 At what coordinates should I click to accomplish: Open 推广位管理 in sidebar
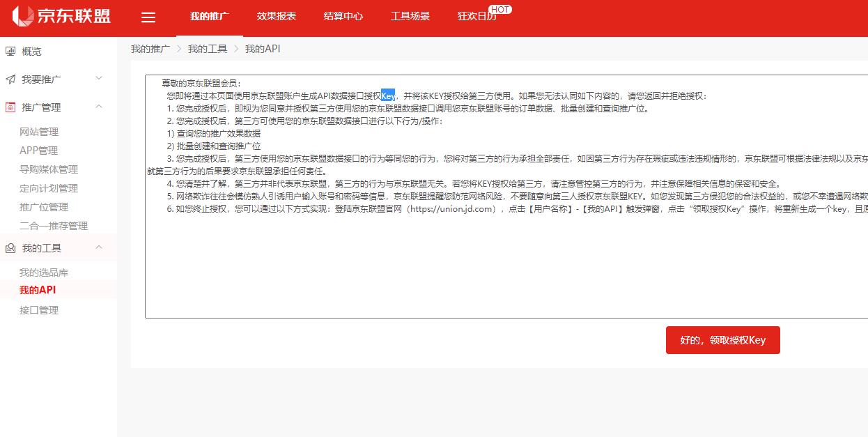[x=44, y=207]
